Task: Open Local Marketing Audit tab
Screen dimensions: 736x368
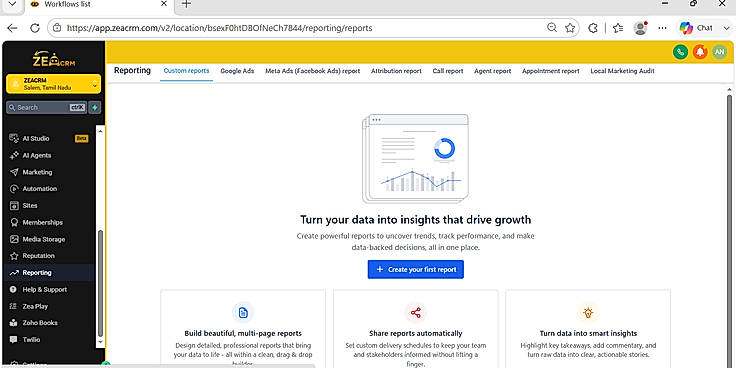Action: (622, 71)
